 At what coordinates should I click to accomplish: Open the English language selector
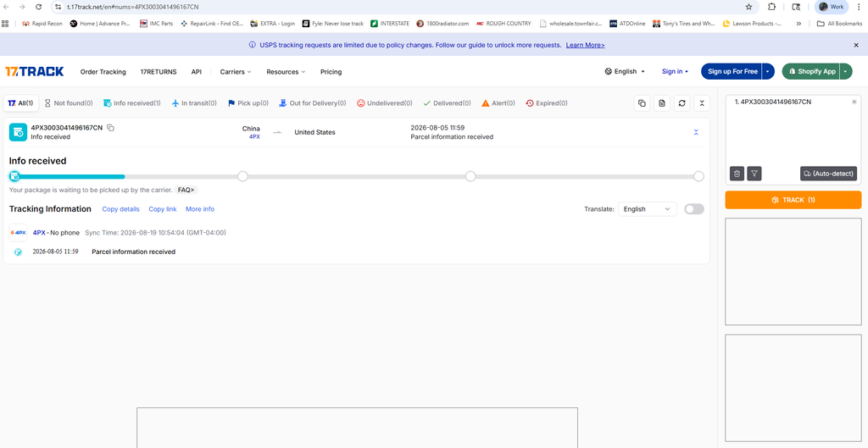coord(625,71)
